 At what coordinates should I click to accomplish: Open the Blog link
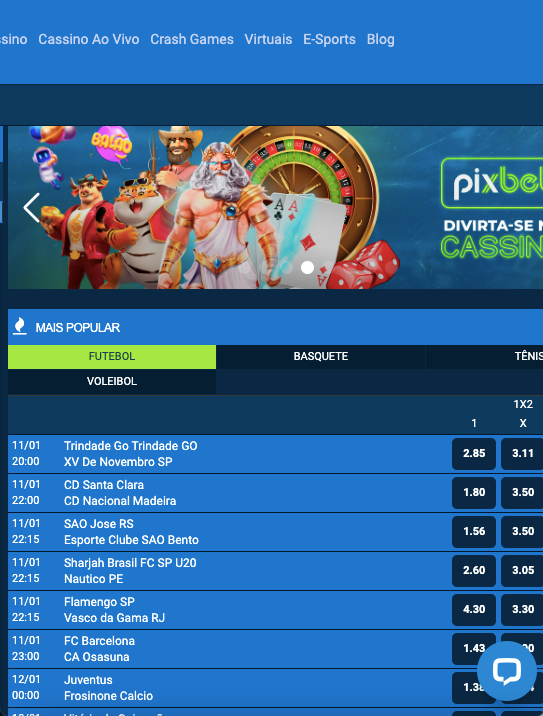coord(380,39)
